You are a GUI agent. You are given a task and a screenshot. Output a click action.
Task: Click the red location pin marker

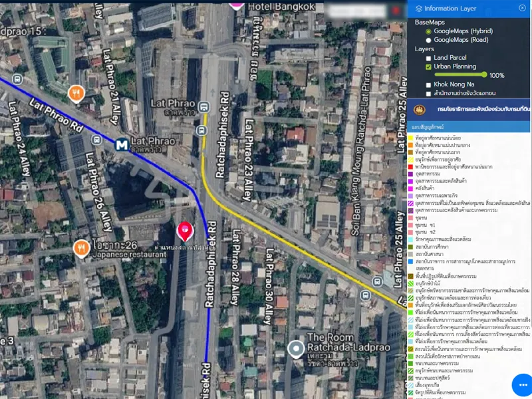click(185, 231)
